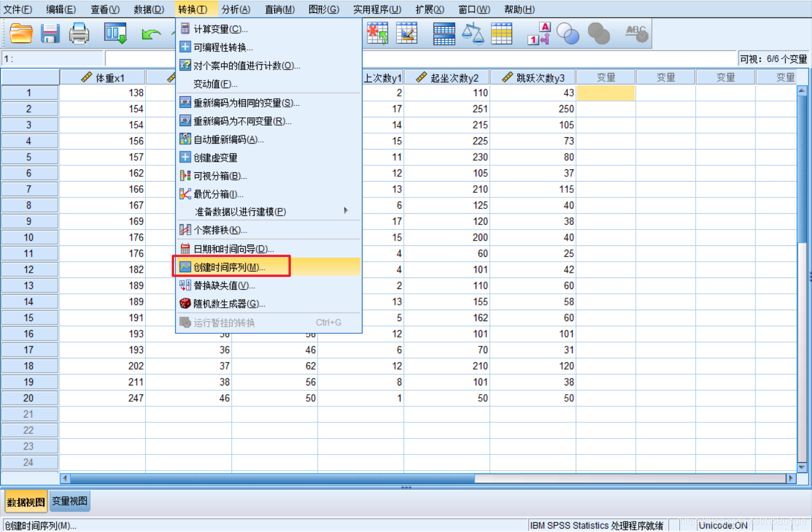Click the cell editor input field
Viewport: 812px width, 532px height.
[421, 58]
